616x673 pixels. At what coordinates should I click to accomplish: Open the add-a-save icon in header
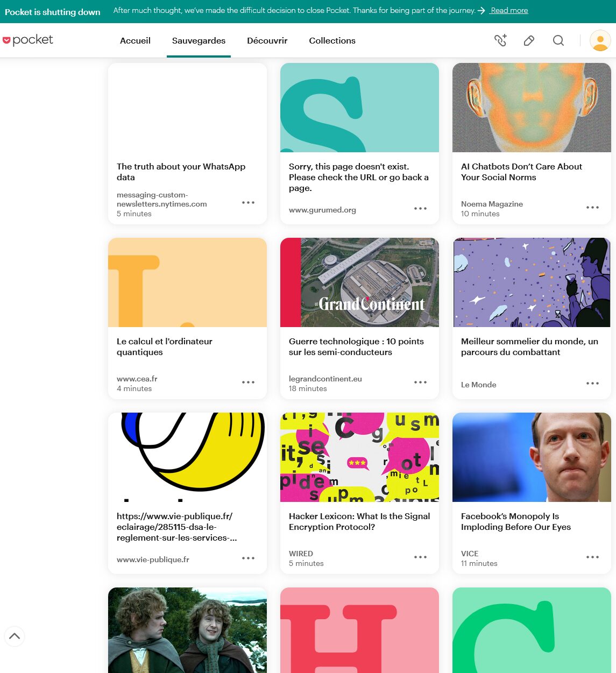[x=500, y=40]
